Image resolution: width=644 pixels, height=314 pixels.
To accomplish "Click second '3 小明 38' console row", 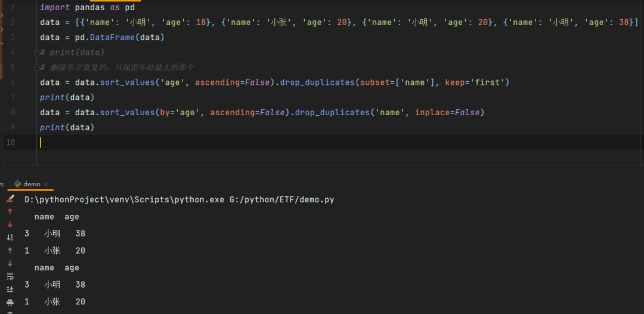I will [55, 285].
